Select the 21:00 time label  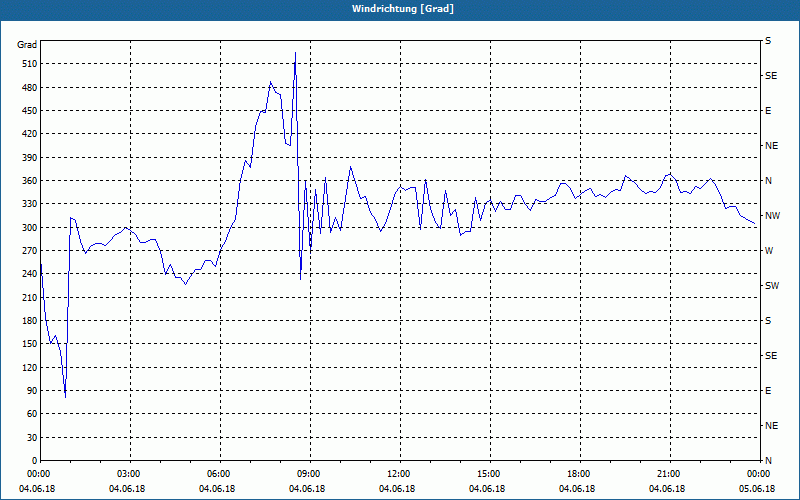tap(667, 474)
